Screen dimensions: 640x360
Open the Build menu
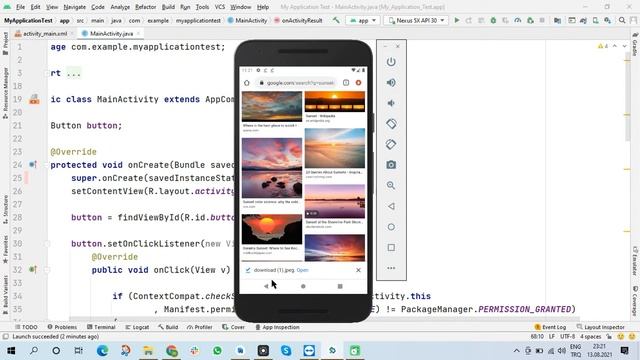168,7
